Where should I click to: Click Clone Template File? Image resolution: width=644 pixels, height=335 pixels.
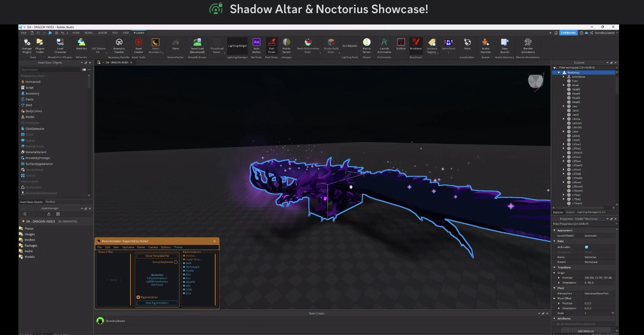point(157,255)
